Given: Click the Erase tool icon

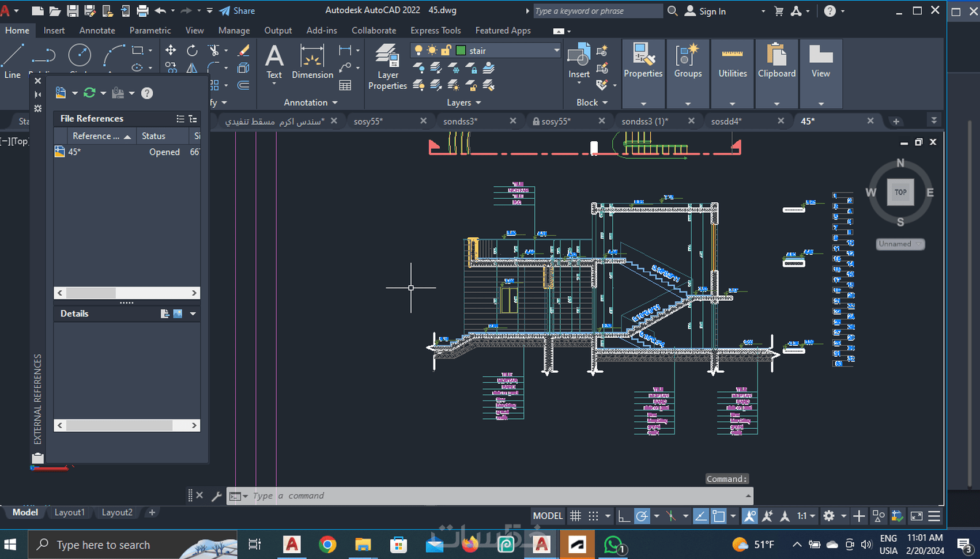Looking at the screenshot, I should pos(244,51).
